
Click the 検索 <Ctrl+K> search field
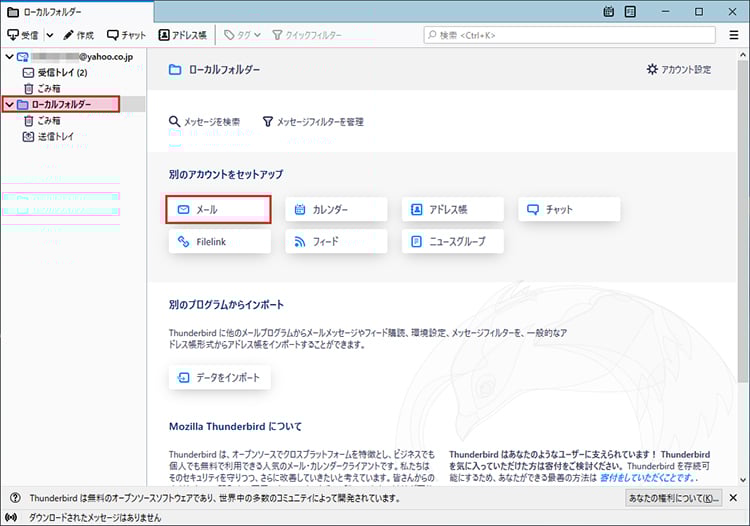(569, 35)
